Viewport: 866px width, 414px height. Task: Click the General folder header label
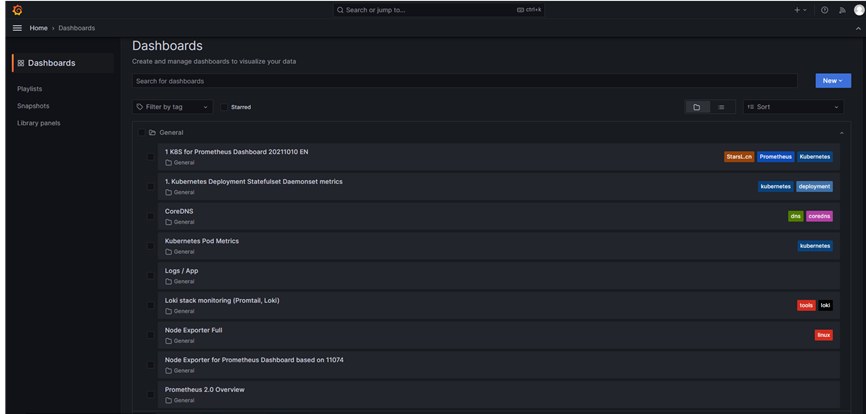(x=171, y=132)
